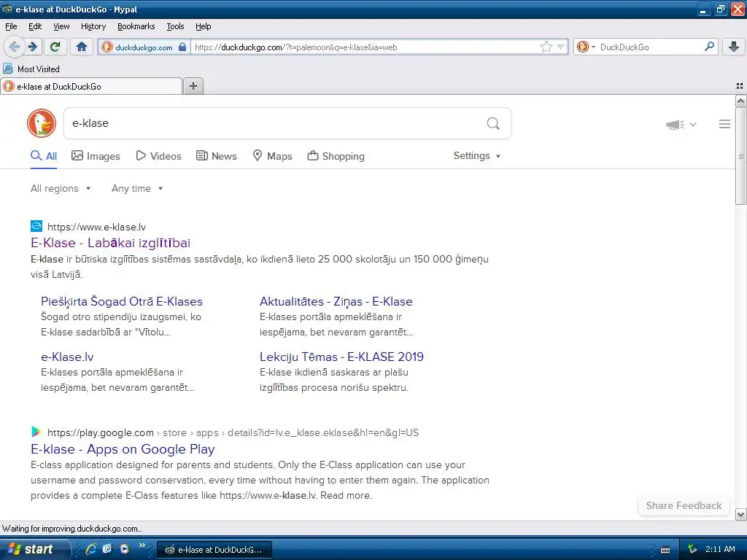Go back with the Back arrow button
747x560 pixels.
pyautogui.click(x=14, y=47)
